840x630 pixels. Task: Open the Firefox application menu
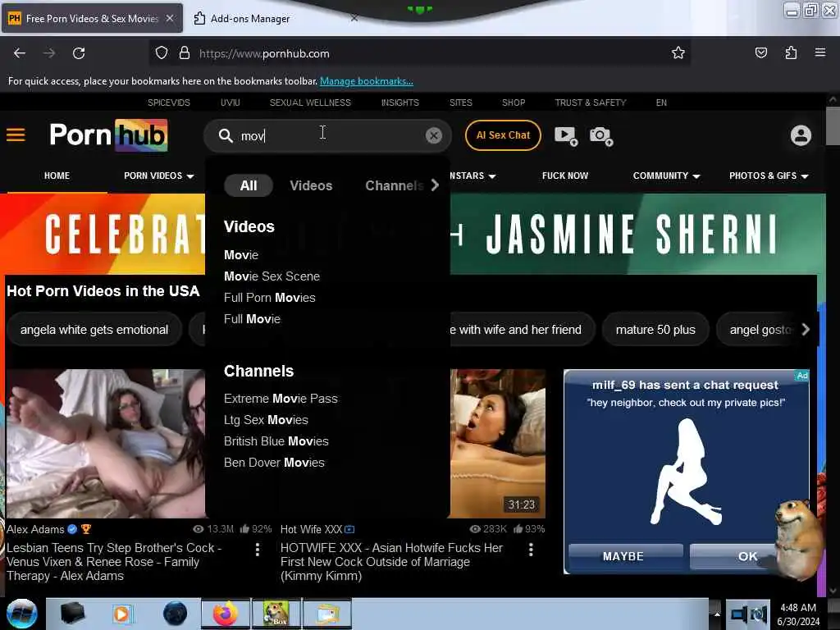[820, 52]
